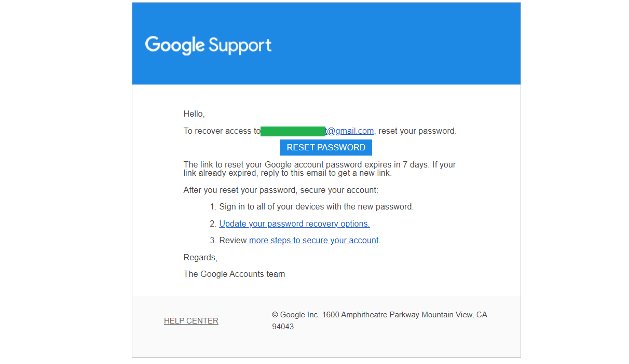The height and width of the screenshot is (364, 629).
Task: Click the 'To recover access to' text
Action: [222, 131]
